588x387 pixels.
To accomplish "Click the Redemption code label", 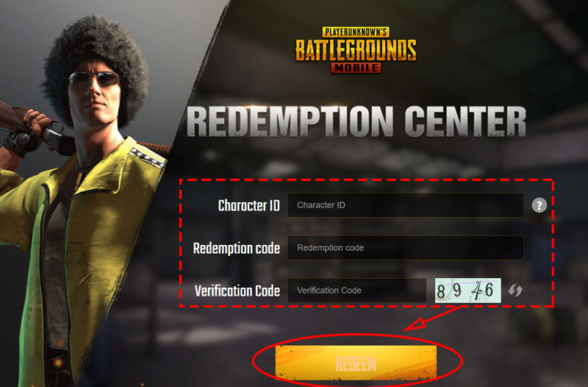I will coord(237,248).
